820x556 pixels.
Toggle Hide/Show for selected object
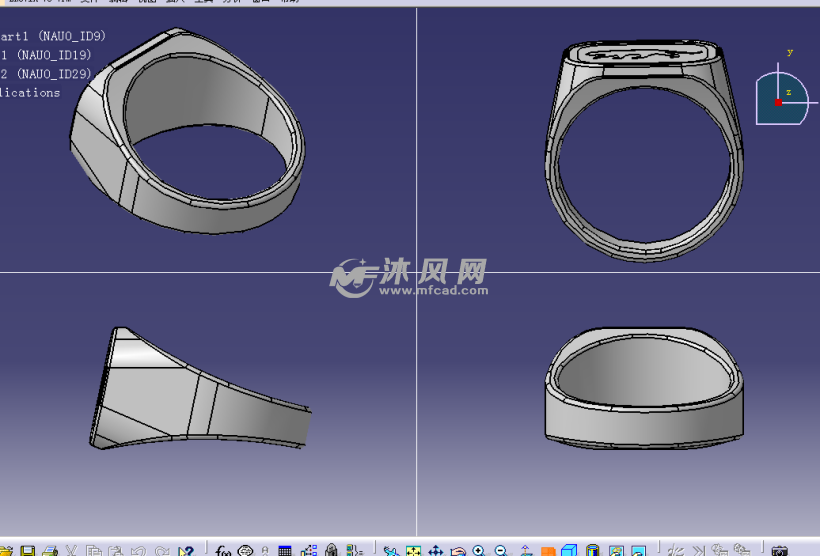pos(616,551)
